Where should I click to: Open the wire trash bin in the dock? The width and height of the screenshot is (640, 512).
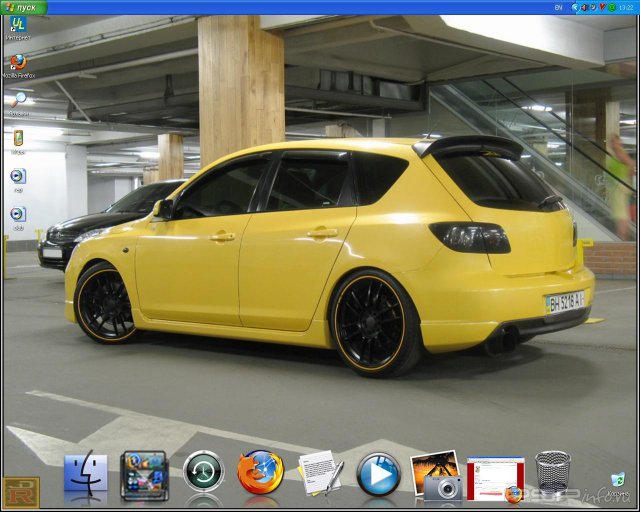(x=552, y=472)
